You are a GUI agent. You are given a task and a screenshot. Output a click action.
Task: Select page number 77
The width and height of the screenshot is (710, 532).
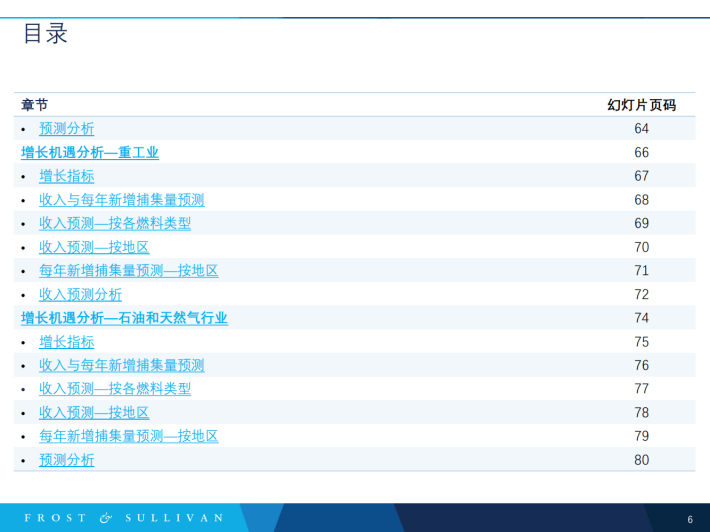coord(642,389)
